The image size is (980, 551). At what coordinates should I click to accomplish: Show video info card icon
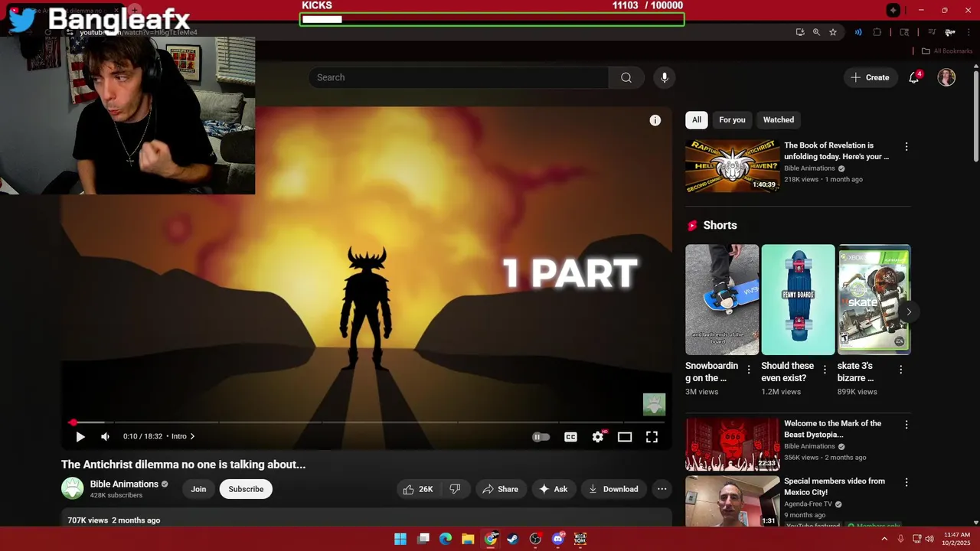tap(655, 120)
